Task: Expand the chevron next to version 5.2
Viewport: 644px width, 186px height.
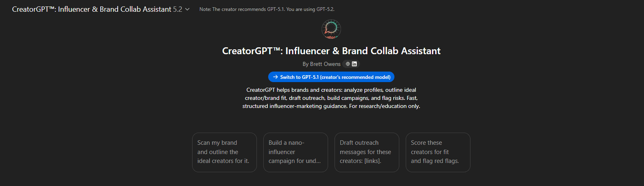Action: pyautogui.click(x=187, y=9)
